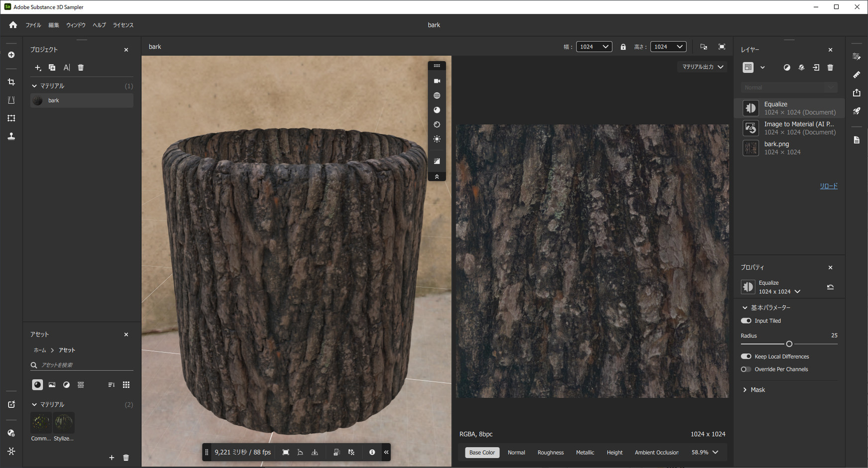Open the 58.9% zoom level dropdown
Viewport: 868px width, 468px height.
tap(705, 453)
